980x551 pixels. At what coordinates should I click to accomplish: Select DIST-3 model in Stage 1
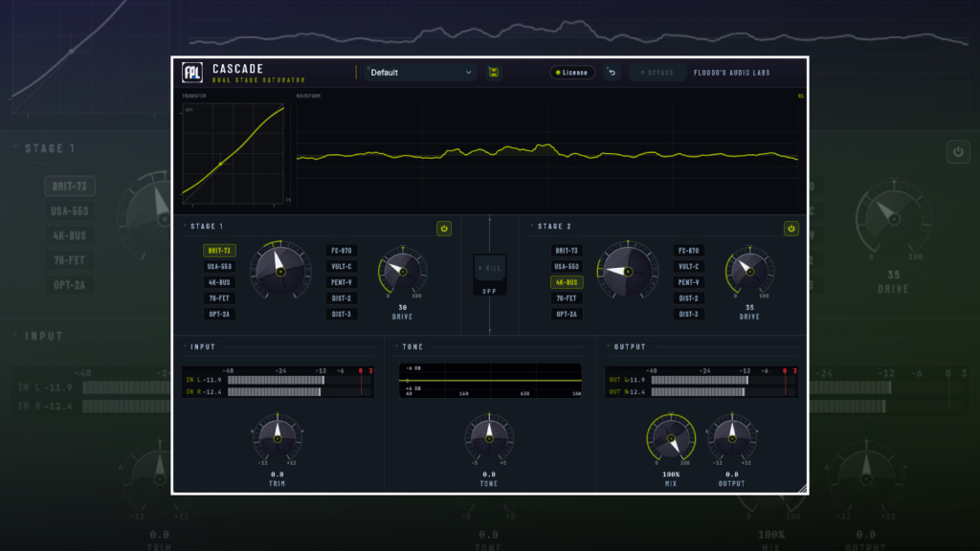coord(342,314)
